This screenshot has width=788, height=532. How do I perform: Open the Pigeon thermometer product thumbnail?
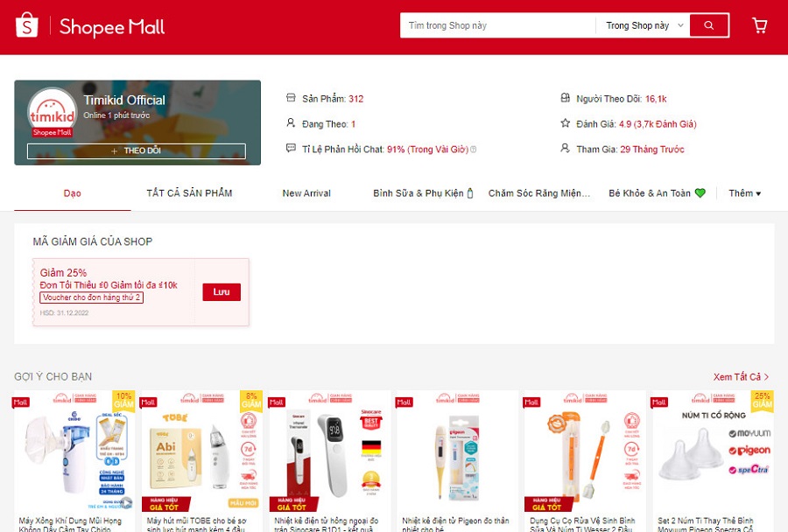[x=457, y=451]
